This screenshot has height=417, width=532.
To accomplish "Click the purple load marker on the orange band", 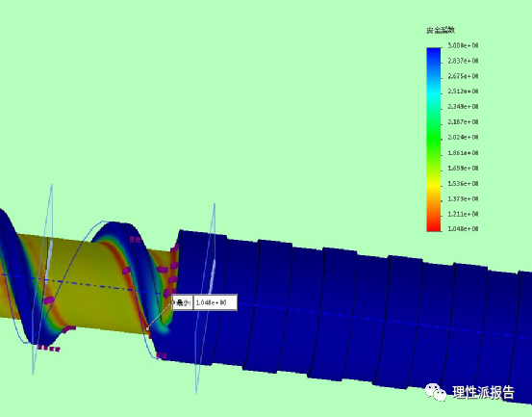I will point(126,271).
